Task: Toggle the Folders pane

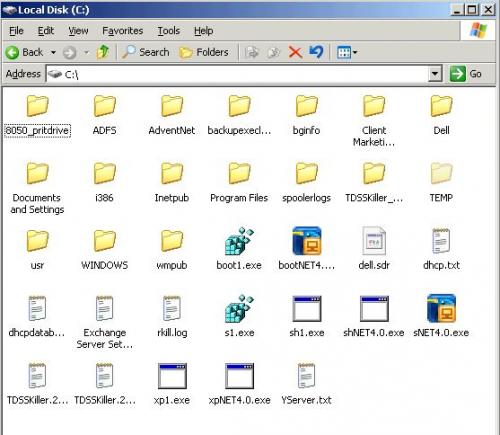Action: click(204, 52)
